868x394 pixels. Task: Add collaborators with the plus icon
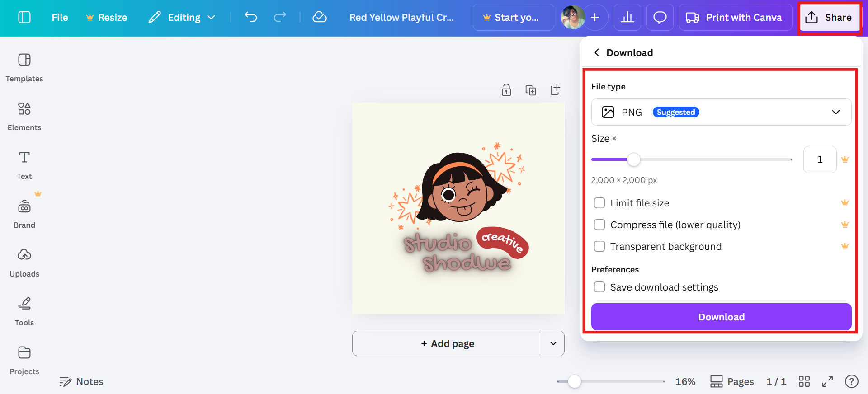pos(595,17)
